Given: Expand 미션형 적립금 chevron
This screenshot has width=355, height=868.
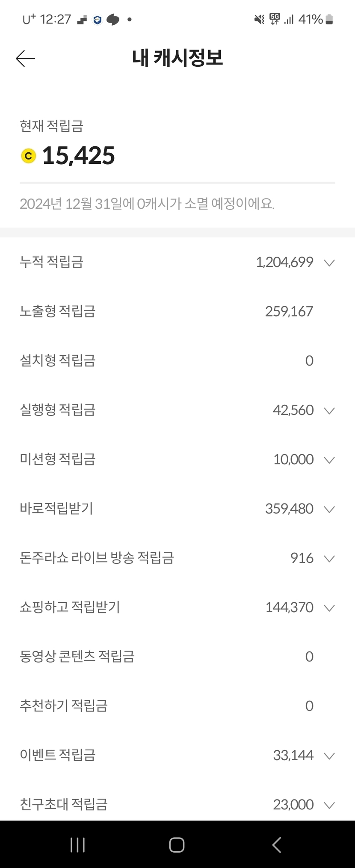Looking at the screenshot, I should [x=329, y=459].
